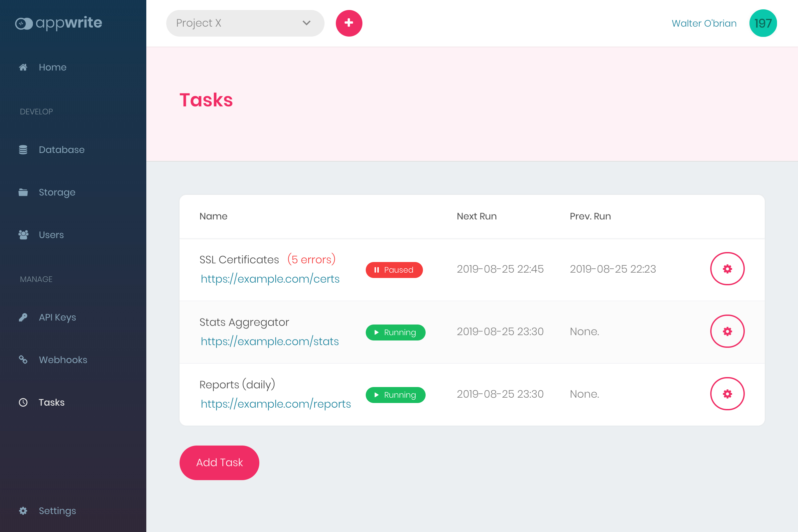Open gear settings for Reports (daily) task
Image resolution: width=798 pixels, height=532 pixels.
pyautogui.click(x=727, y=394)
